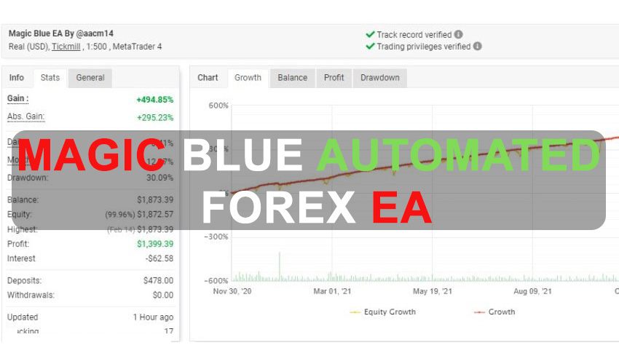Image resolution: width=619 pixels, height=364 pixels.
Task: Click the Nov 30, '20 axis date
Action: [232, 291]
